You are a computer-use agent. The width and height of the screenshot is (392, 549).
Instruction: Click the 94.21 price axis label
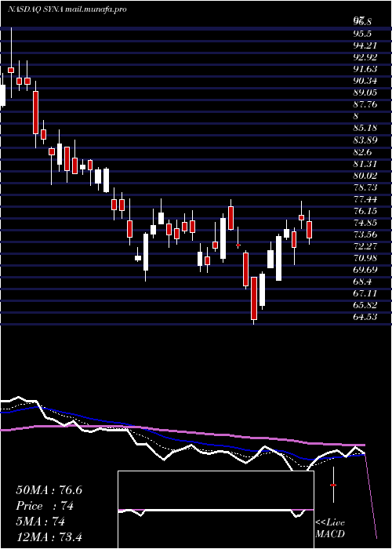(x=366, y=45)
